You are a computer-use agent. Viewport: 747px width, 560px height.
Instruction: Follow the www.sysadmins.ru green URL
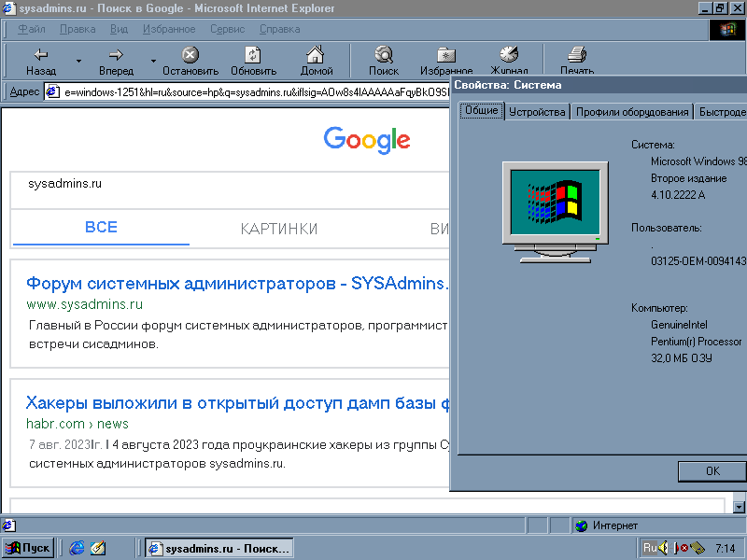[x=84, y=304]
